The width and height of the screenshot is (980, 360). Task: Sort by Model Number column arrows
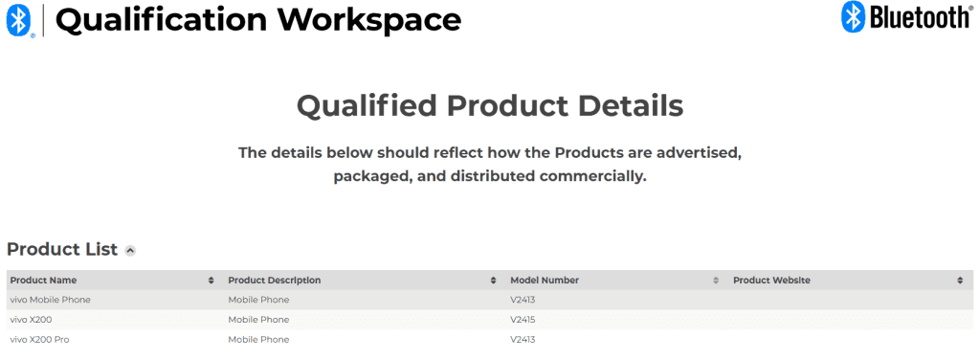[716, 281]
